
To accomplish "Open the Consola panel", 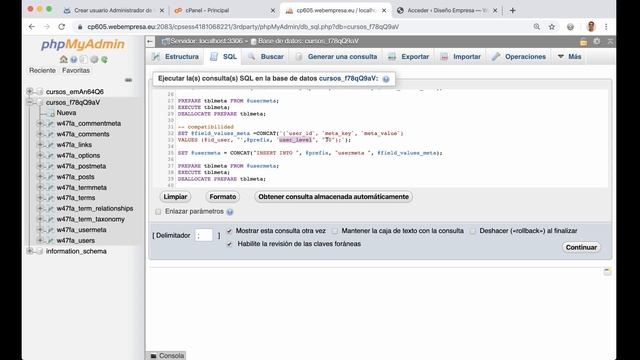I will pos(167,356).
